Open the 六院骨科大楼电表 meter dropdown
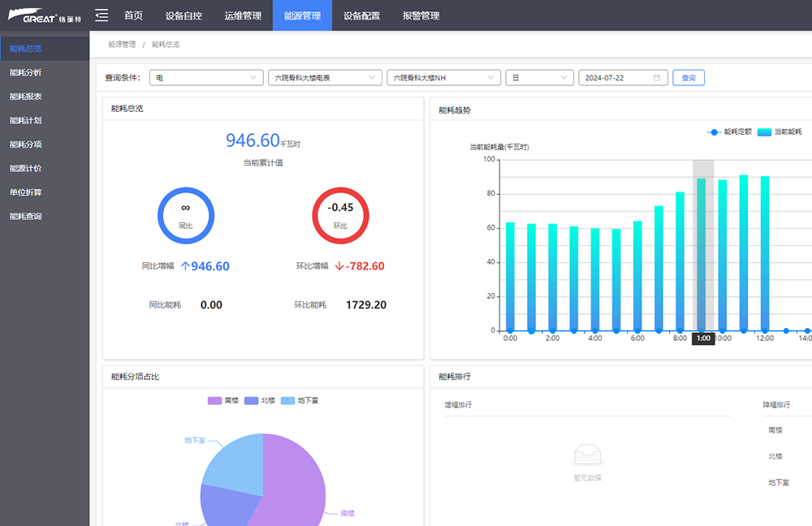812x526 pixels. point(325,78)
